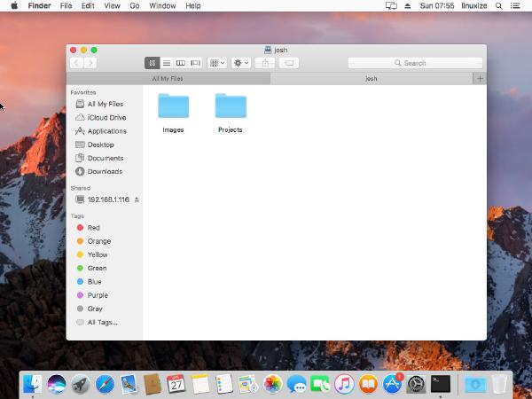Open the gear Action menu

point(241,63)
